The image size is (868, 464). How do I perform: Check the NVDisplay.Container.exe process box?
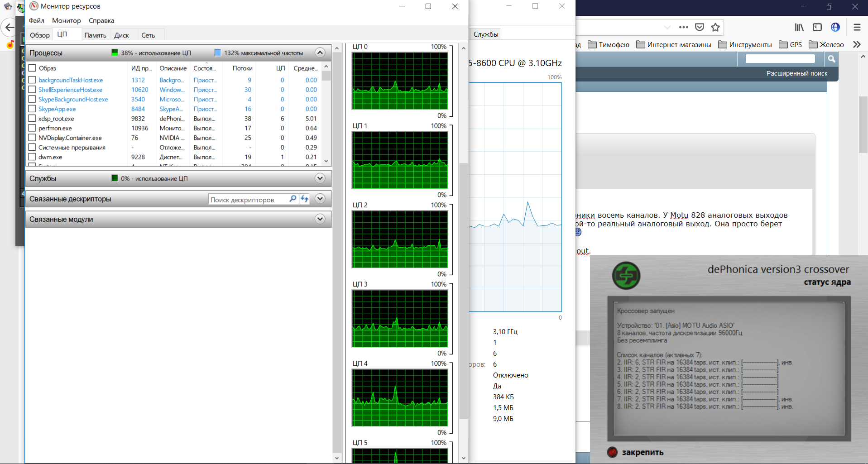point(32,138)
